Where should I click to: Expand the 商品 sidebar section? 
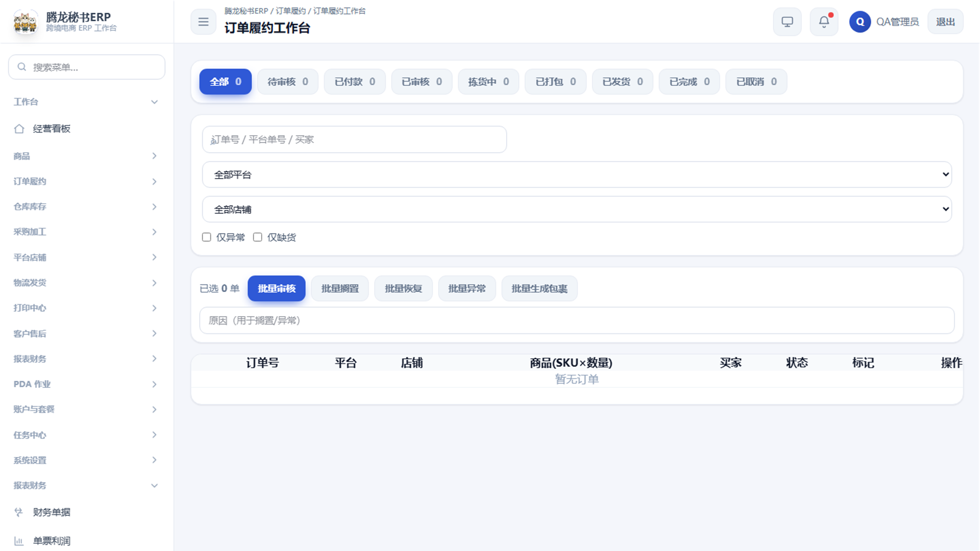87,156
